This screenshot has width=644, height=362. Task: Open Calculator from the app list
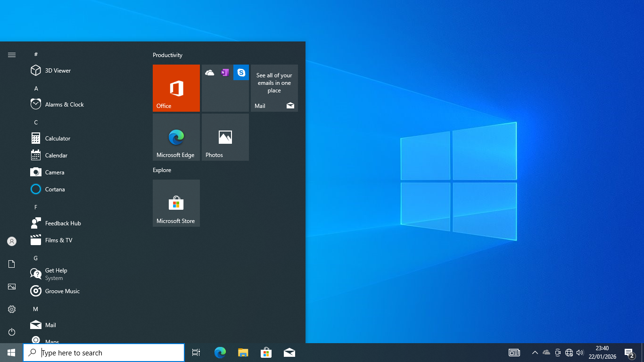[x=58, y=139]
